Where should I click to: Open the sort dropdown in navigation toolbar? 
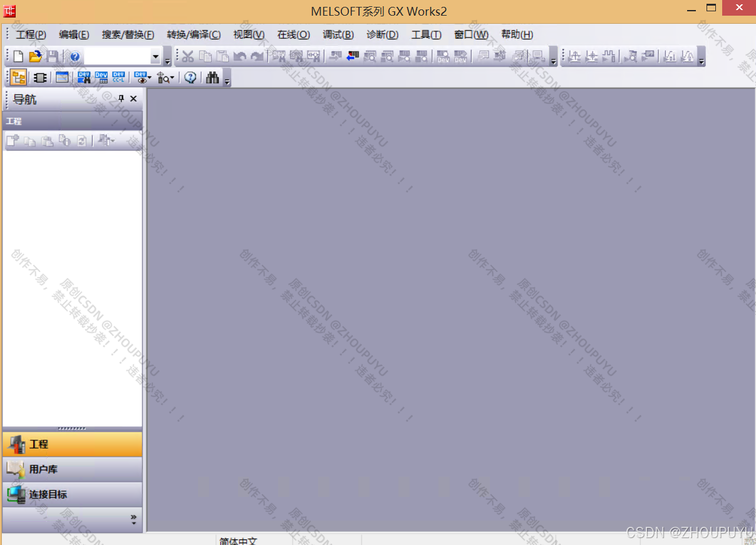pyautogui.click(x=106, y=141)
